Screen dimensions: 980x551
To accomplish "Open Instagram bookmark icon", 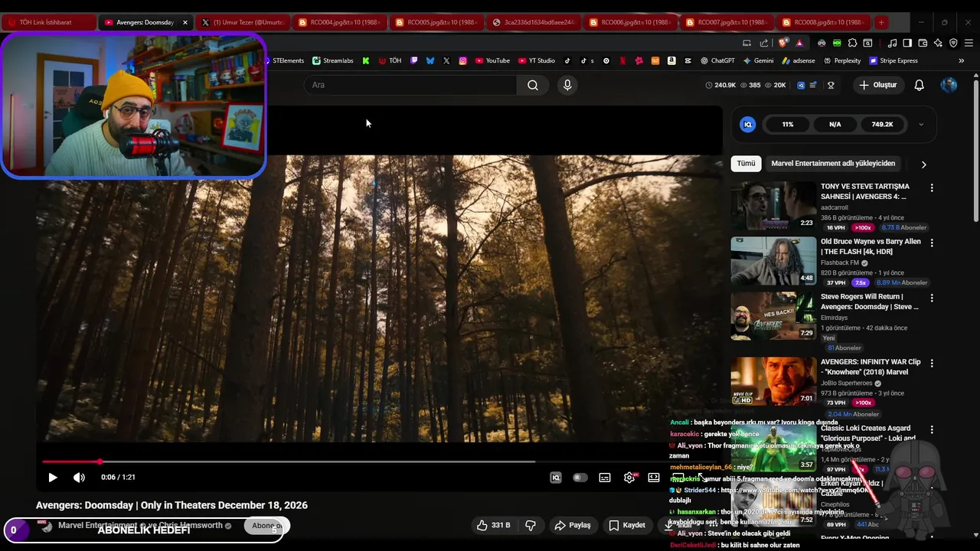I will 463,60.
